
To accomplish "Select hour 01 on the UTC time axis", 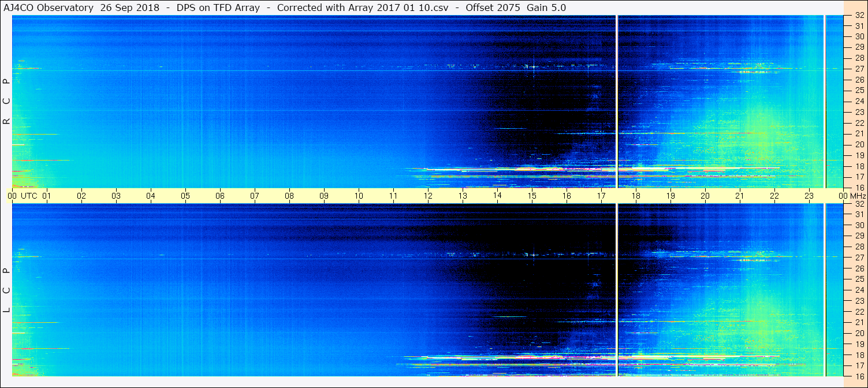I will tap(47, 196).
